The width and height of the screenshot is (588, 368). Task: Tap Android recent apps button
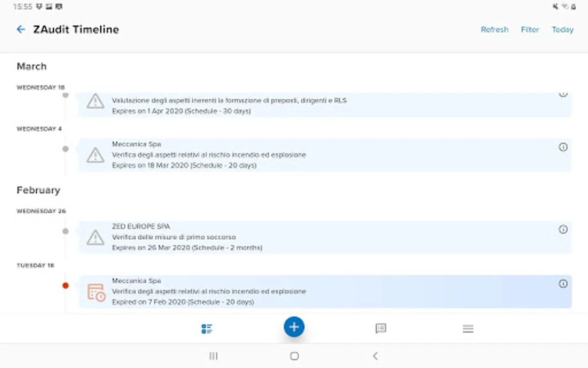click(213, 356)
